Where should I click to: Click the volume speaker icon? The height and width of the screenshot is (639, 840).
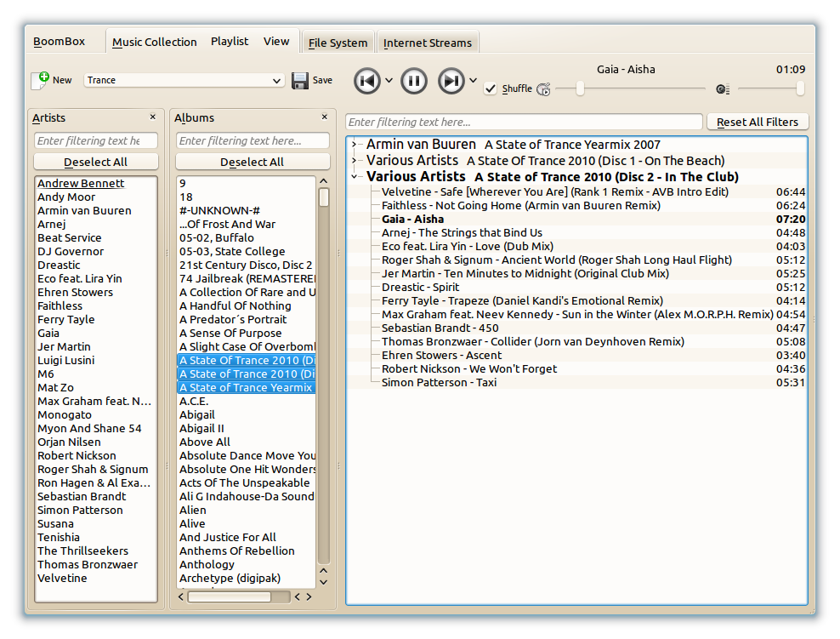[x=722, y=89]
